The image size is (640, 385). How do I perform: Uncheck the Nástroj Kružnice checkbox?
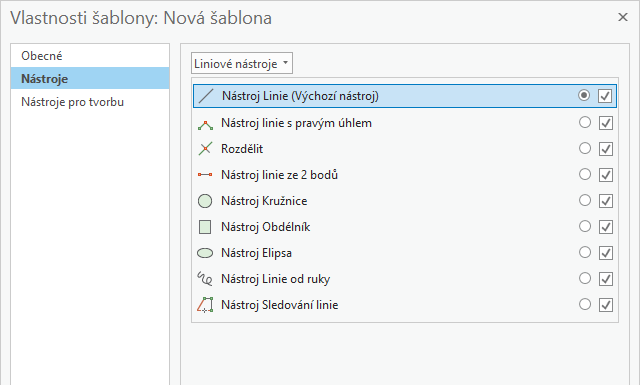point(606,201)
